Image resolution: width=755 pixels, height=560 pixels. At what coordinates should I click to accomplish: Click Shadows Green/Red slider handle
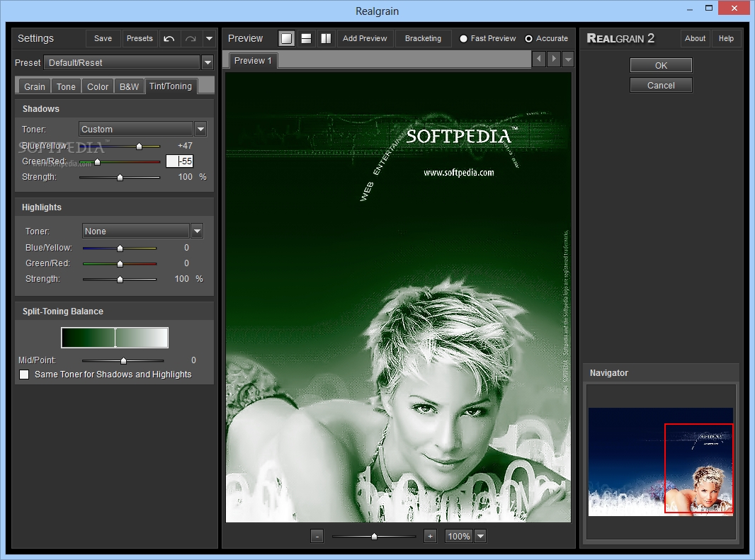(97, 162)
